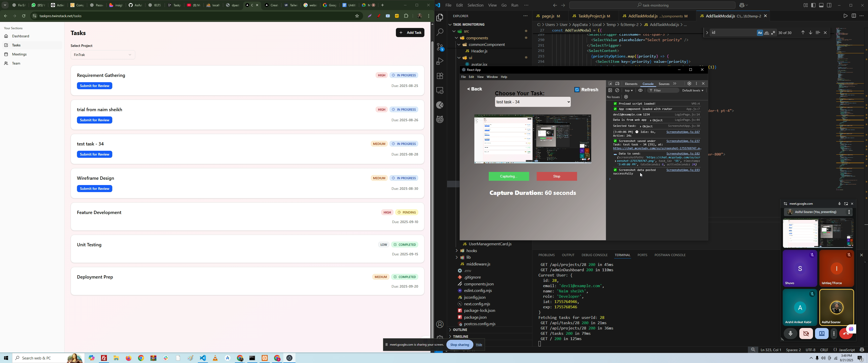Viewport: 868px width, 363px height.
Task: Toggle Use Regular Expression in find widget
Action: coord(774,33)
